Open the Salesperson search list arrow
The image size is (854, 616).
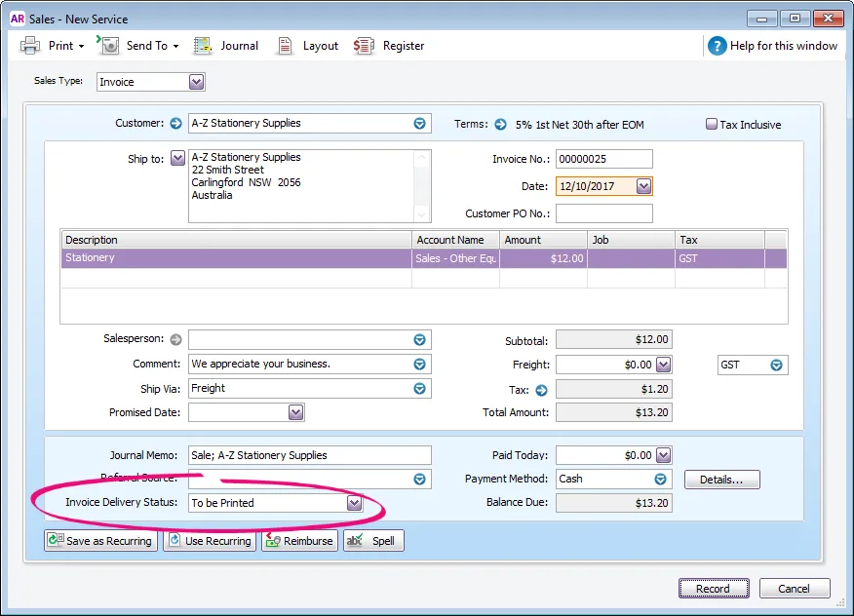click(419, 340)
